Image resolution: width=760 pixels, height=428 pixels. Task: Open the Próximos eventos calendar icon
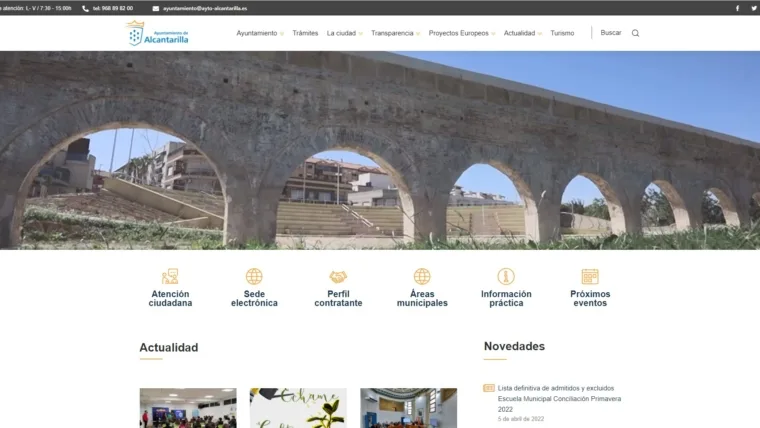[x=590, y=276]
